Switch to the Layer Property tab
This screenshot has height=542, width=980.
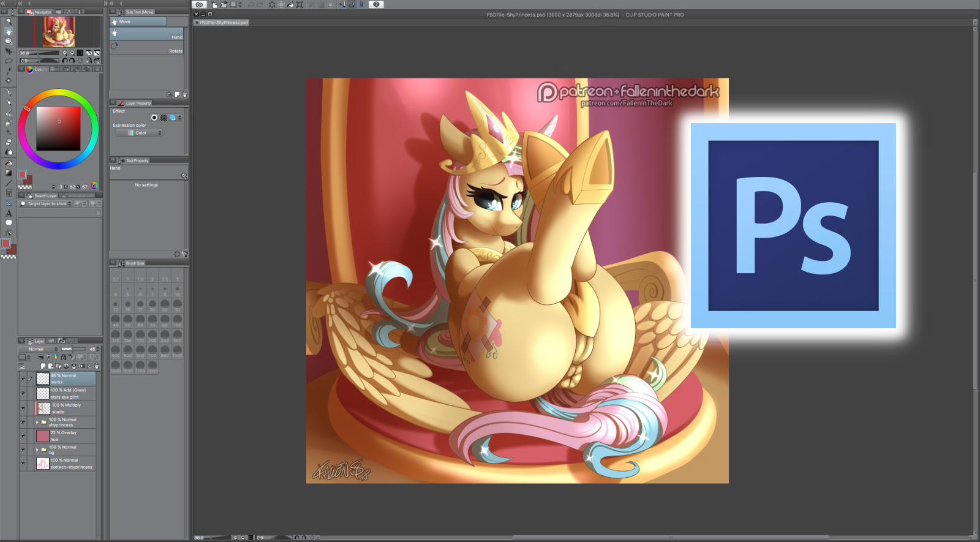click(135, 104)
